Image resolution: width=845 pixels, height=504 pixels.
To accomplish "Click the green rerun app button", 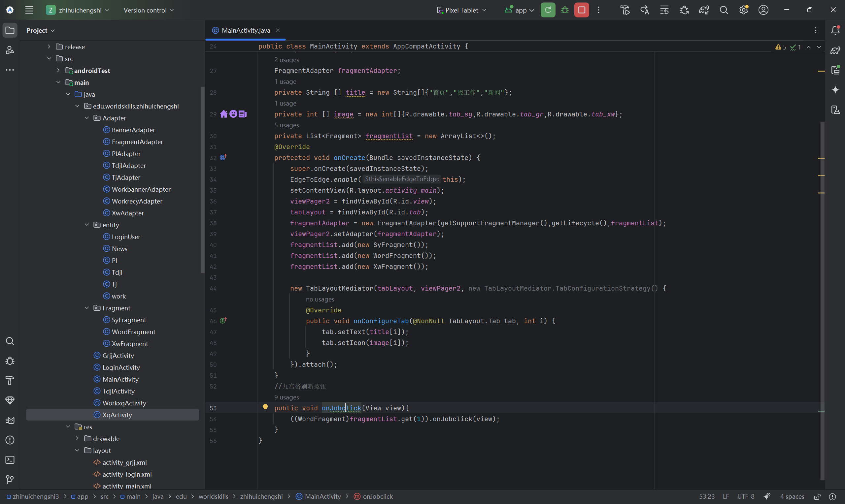I will 548,10.
